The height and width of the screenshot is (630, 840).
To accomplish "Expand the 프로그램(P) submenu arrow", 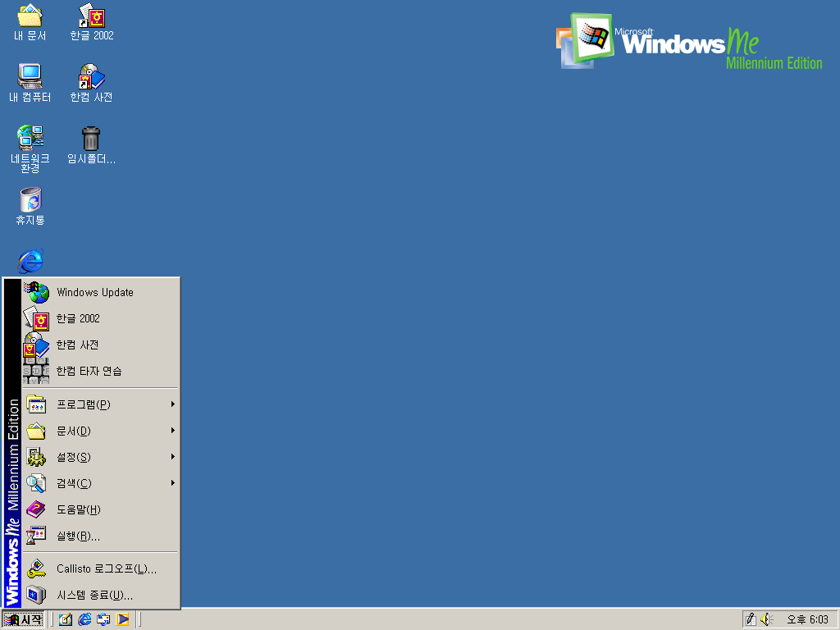I will click(172, 404).
